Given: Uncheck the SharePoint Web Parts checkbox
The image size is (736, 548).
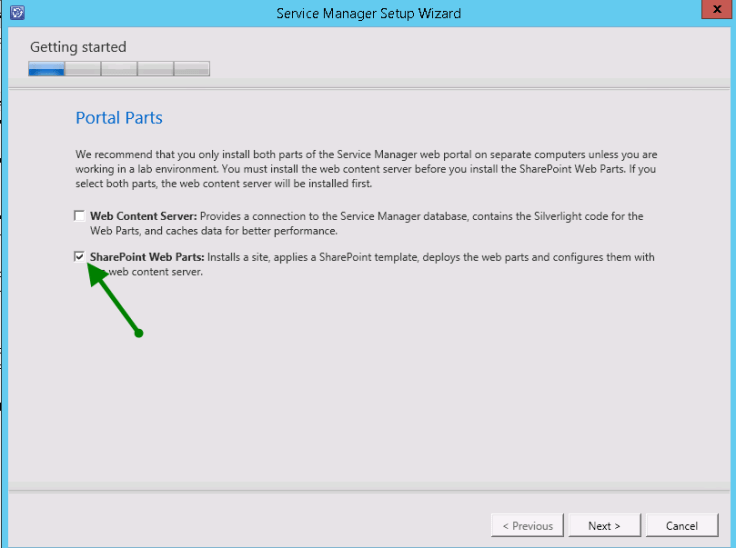Looking at the screenshot, I should click(x=79, y=257).
